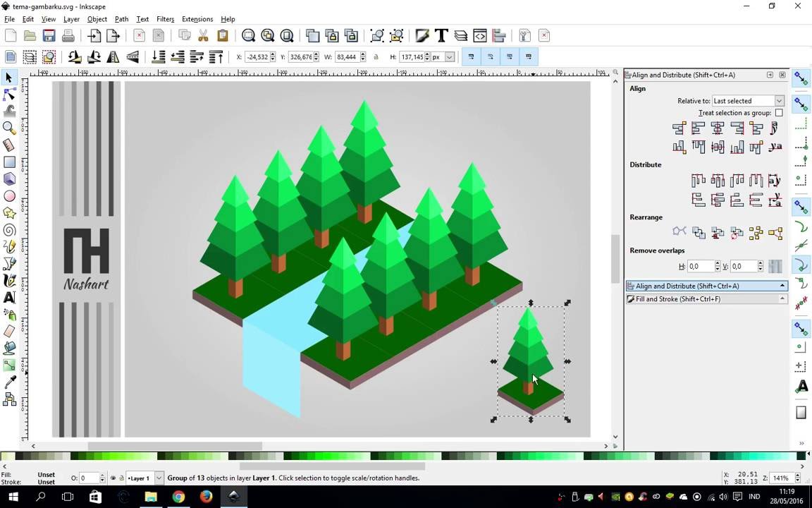Click the Remove overlaps button
812x508 pixels.
click(775, 266)
